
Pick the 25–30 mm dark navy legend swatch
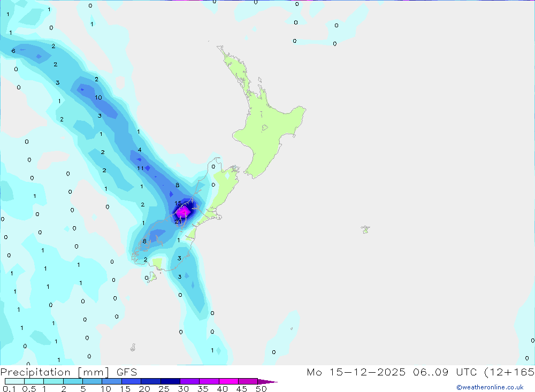click(x=170, y=381)
